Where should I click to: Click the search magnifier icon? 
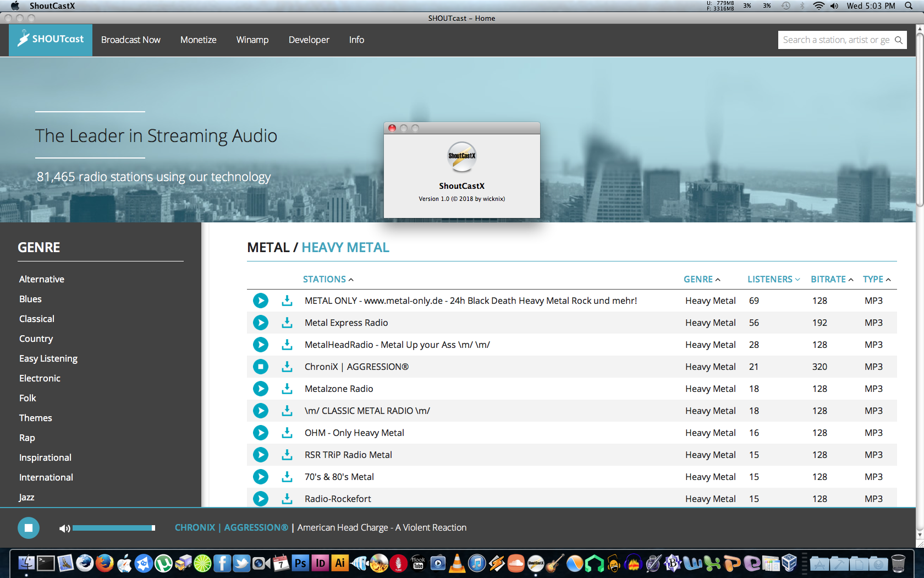click(898, 40)
